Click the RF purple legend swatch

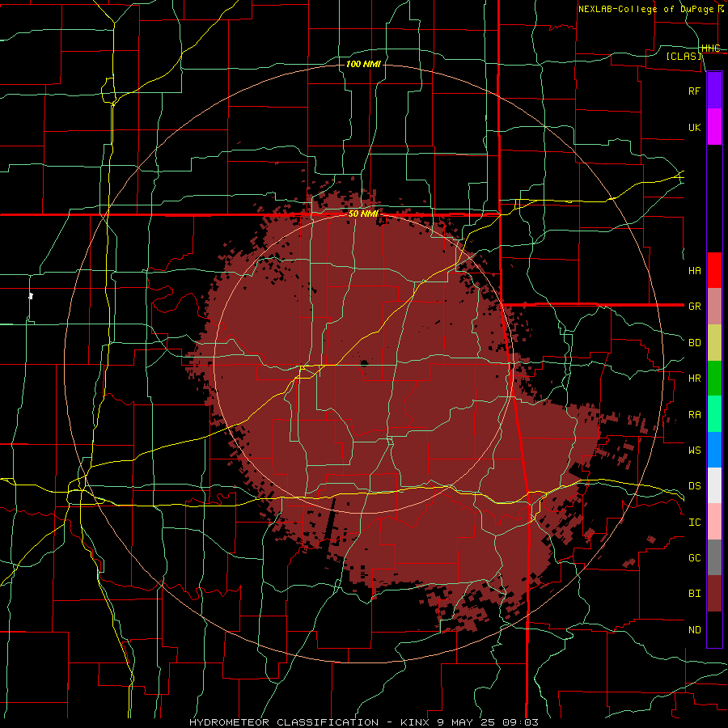point(714,91)
